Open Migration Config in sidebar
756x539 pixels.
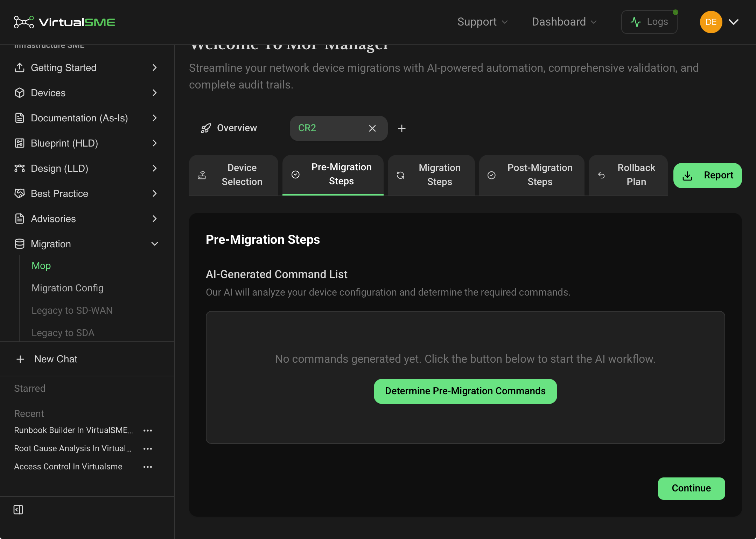(x=68, y=288)
